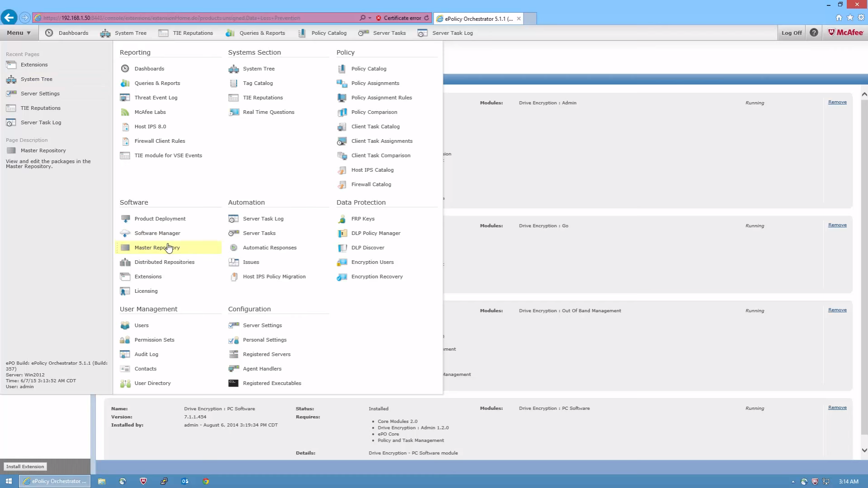Show hidden system tray icons
The height and width of the screenshot is (488, 868).
(x=793, y=482)
